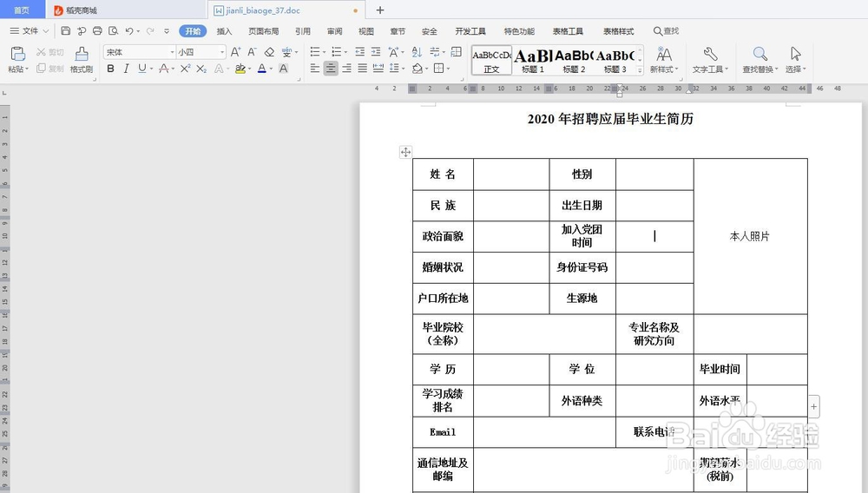The height and width of the screenshot is (493, 868).
Task: Click the Undo arrow icon
Action: (129, 31)
